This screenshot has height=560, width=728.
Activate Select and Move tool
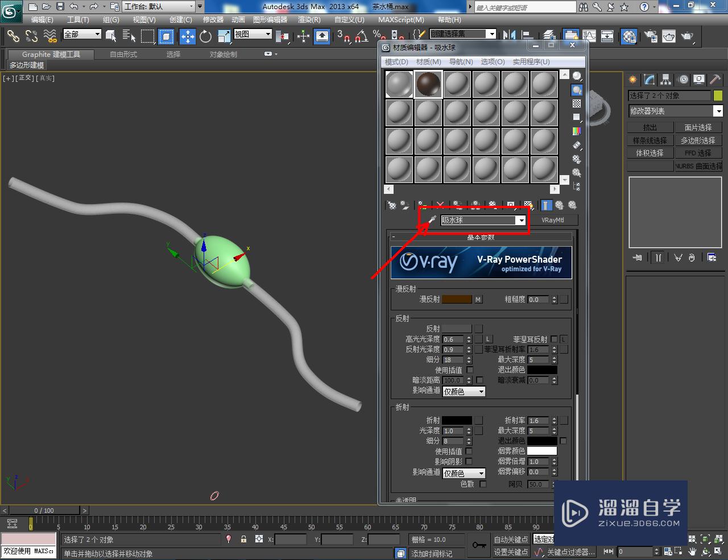pyautogui.click(x=187, y=36)
